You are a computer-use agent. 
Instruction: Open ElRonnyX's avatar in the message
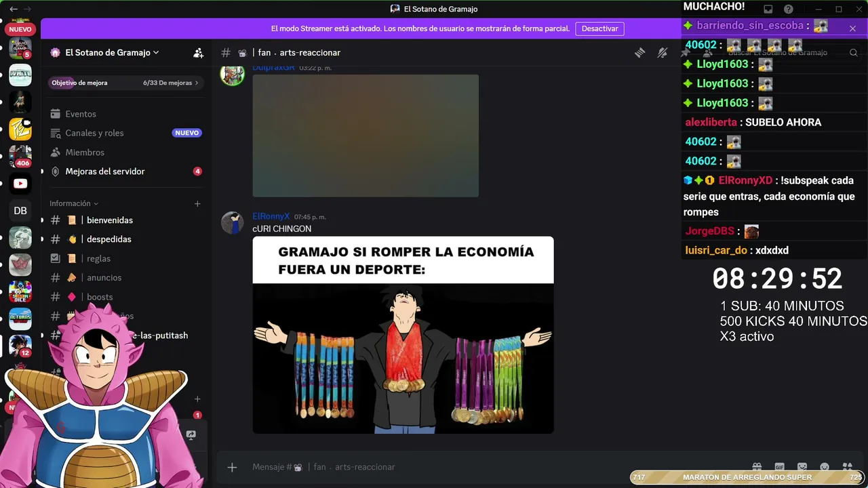click(233, 222)
